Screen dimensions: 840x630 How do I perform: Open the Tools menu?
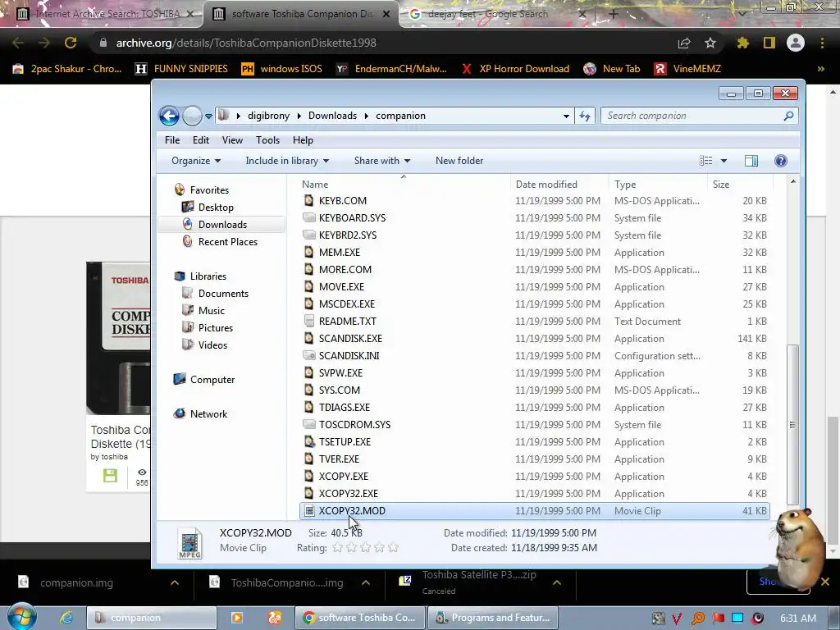pos(267,139)
